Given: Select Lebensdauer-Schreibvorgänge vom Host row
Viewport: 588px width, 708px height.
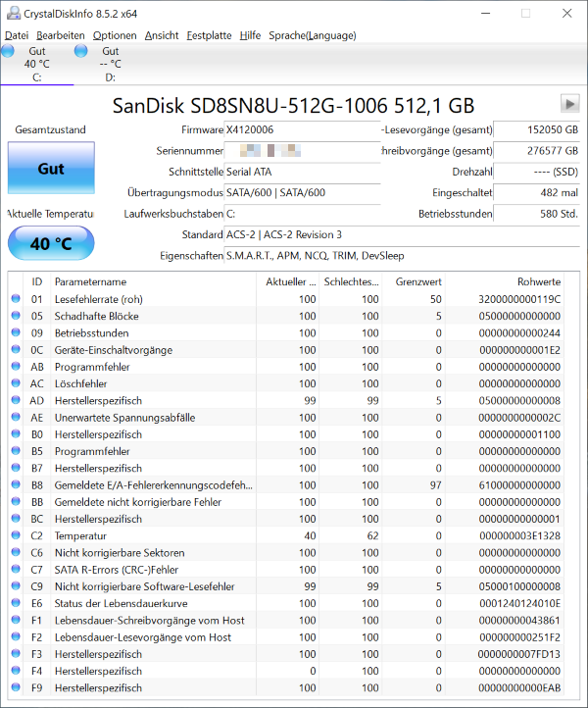Looking at the screenshot, I should coord(286,620).
